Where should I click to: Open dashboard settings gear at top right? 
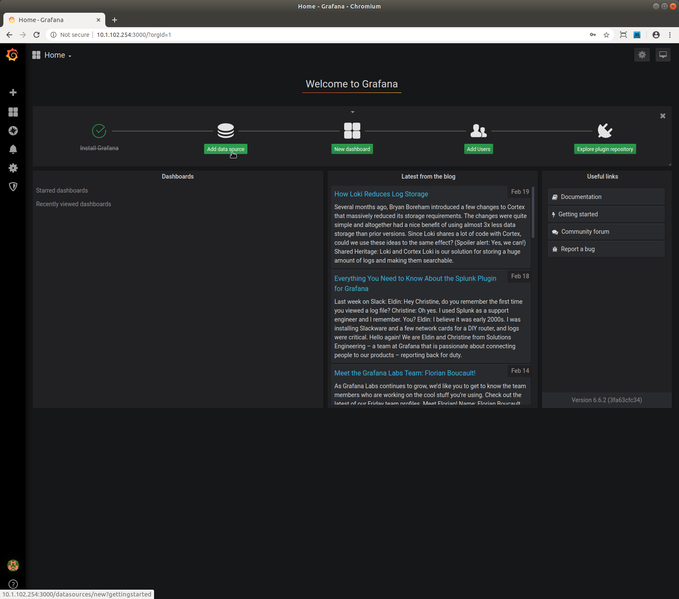point(642,55)
